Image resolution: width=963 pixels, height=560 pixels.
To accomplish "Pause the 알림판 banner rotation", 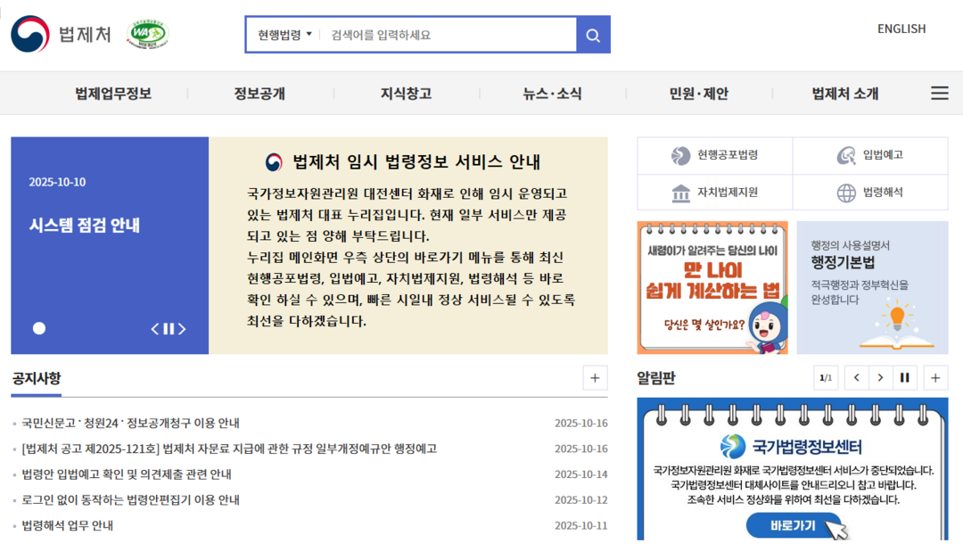I will [x=904, y=378].
